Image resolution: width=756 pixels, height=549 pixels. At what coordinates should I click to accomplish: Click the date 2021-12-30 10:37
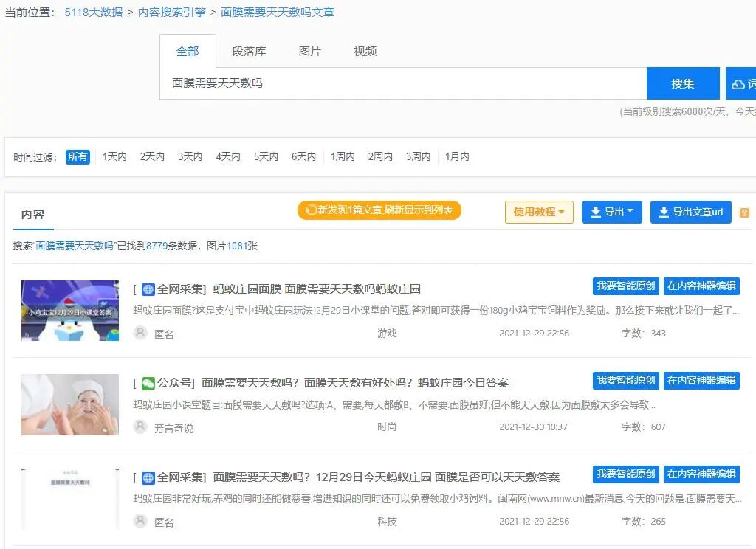[x=533, y=427]
